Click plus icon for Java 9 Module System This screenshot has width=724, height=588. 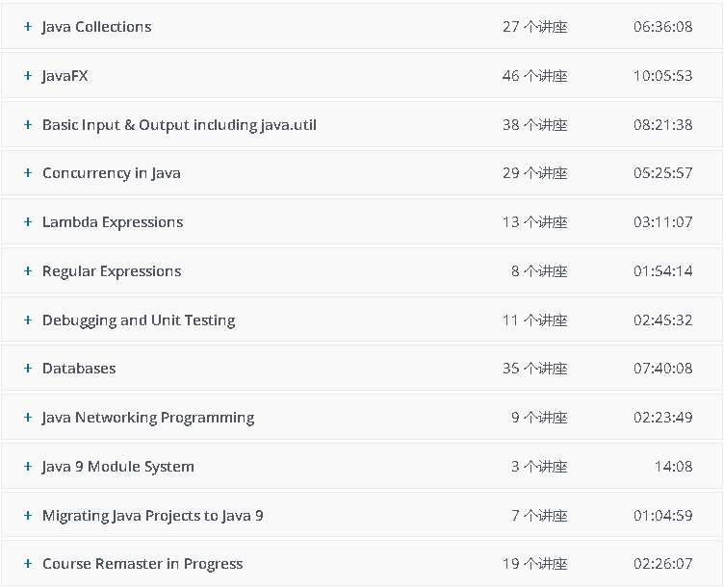click(x=28, y=467)
